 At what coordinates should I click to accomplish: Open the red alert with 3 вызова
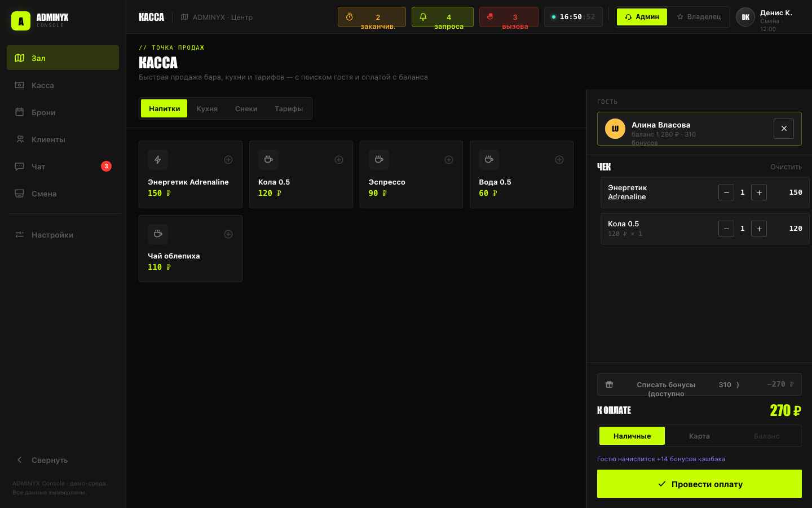[509, 17]
